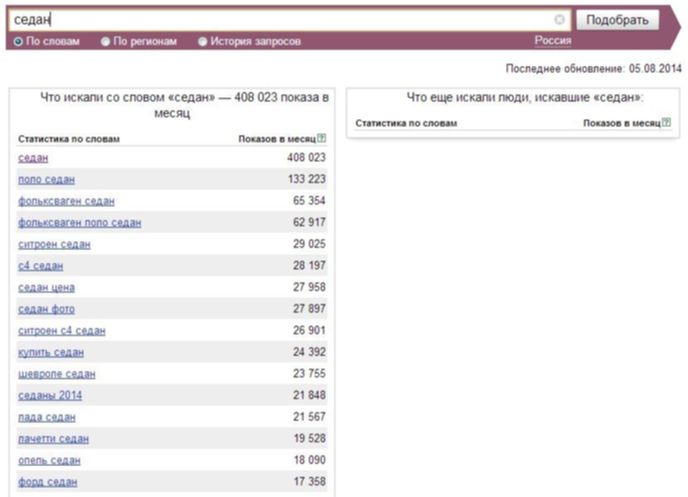Open the 'седан' keyword link
The height and width of the screenshot is (497, 688).
(33, 158)
